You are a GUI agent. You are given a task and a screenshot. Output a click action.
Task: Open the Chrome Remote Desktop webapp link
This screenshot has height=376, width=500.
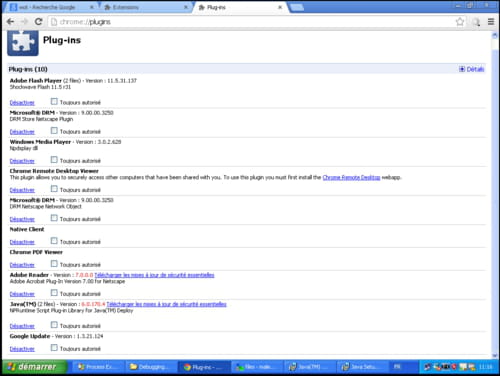click(x=351, y=177)
